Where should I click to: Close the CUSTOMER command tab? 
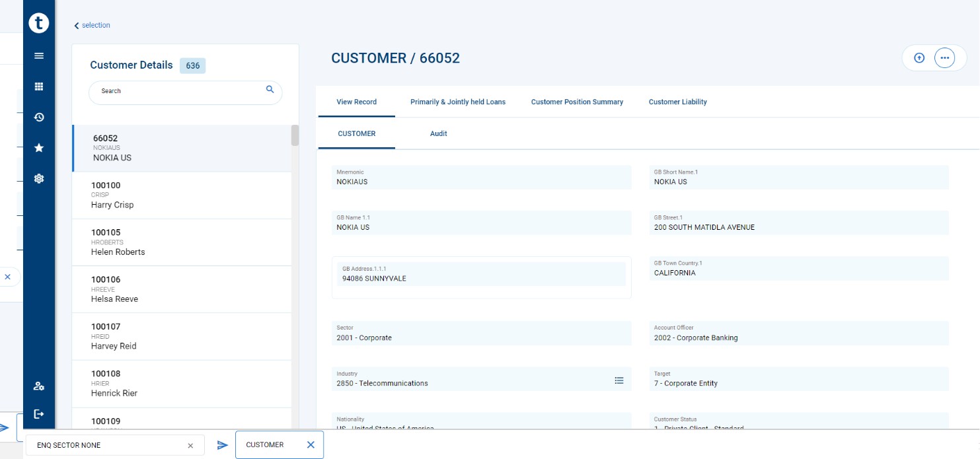tap(311, 444)
